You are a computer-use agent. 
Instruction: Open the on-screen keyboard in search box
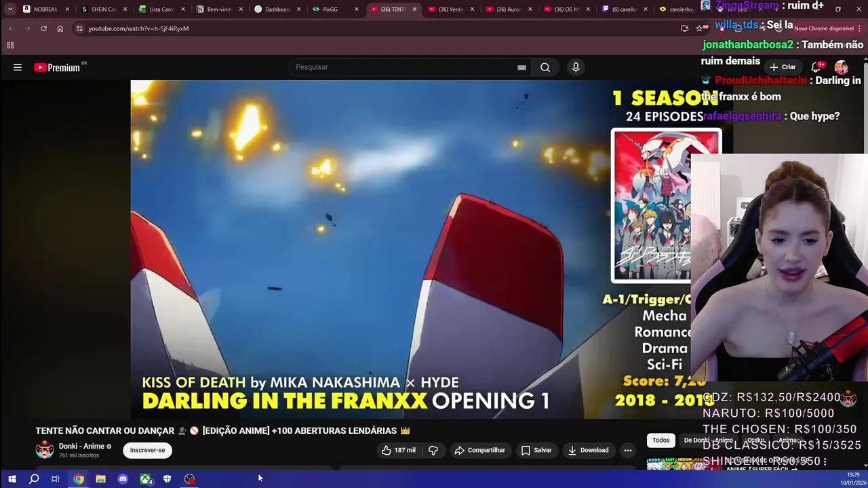coord(521,67)
